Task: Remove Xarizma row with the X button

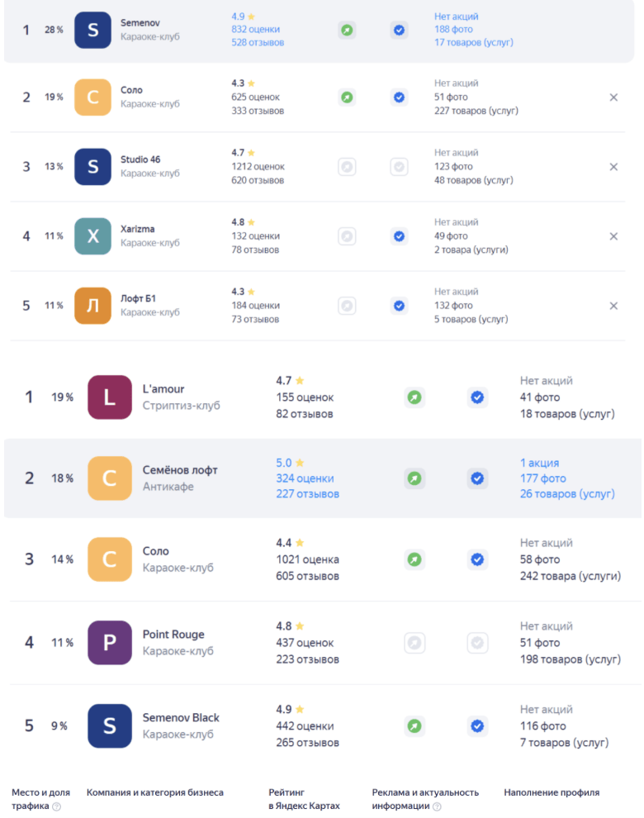Action: coord(613,236)
